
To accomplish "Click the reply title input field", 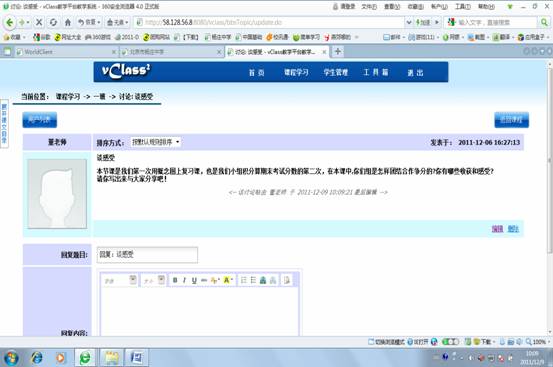I will [147, 255].
